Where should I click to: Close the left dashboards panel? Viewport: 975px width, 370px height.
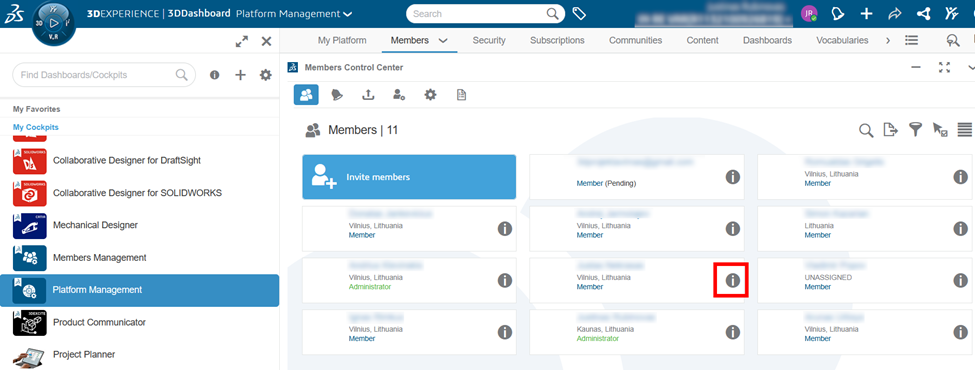point(266,41)
